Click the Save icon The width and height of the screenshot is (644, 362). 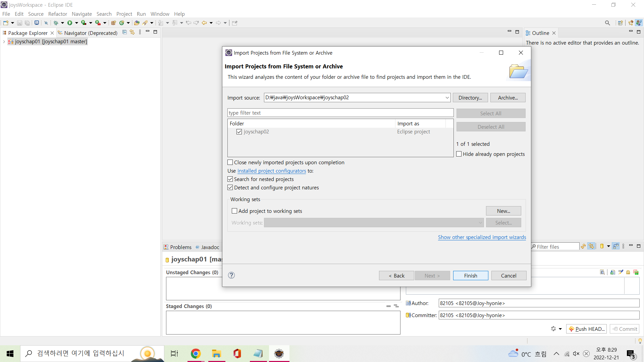coord(19,22)
